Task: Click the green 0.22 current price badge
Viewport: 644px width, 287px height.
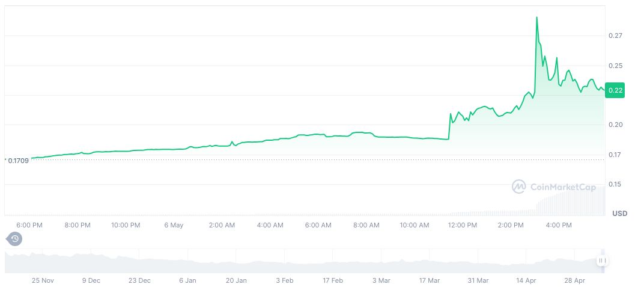Action: point(615,90)
